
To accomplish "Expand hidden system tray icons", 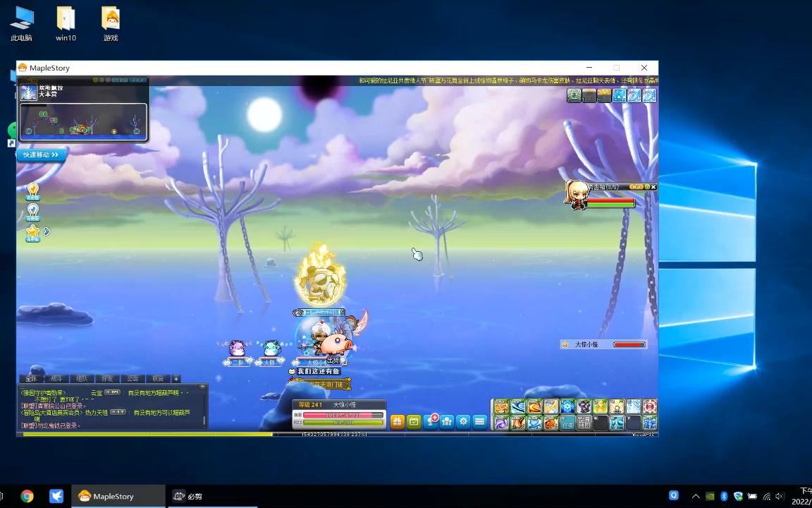I will click(696, 497).
